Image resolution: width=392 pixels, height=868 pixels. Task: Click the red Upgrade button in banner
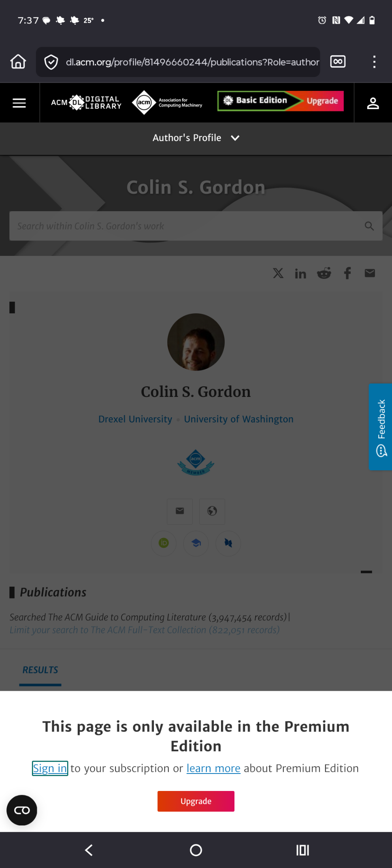pyautogui.click(x=196, y=801)
